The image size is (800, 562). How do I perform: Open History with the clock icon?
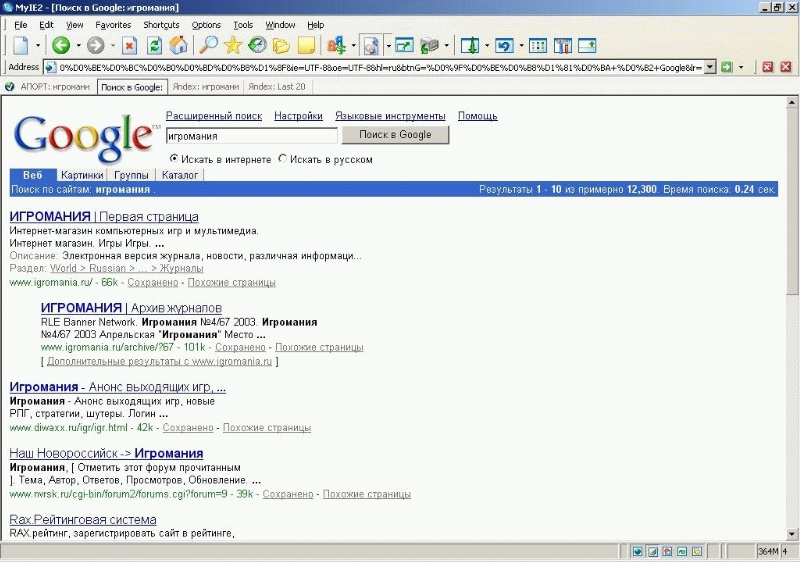coord(257,46)
